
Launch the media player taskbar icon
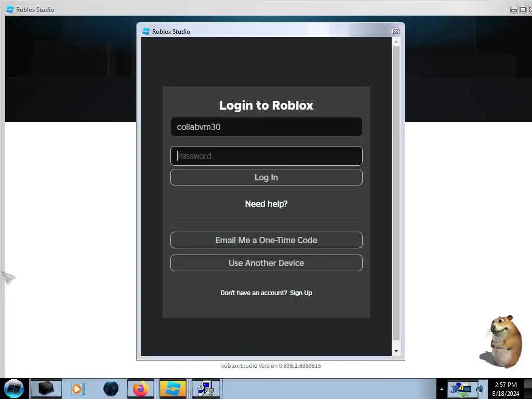click(x=77, y=389)
